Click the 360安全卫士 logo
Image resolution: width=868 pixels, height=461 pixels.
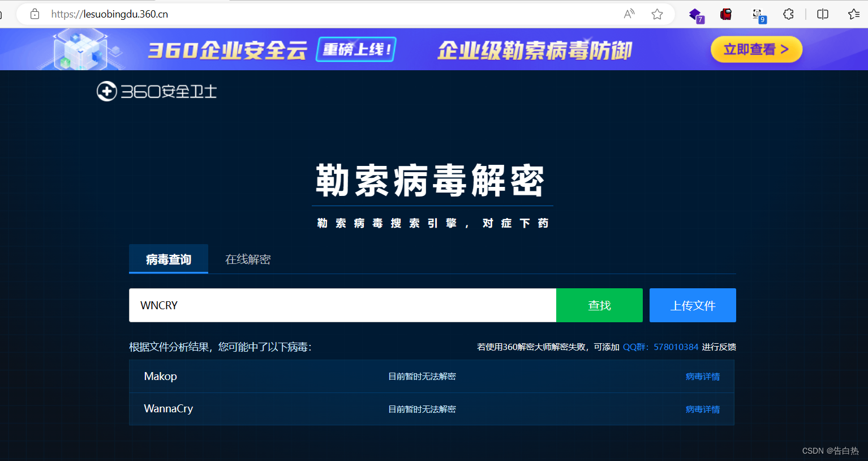[x=157, y=91]
